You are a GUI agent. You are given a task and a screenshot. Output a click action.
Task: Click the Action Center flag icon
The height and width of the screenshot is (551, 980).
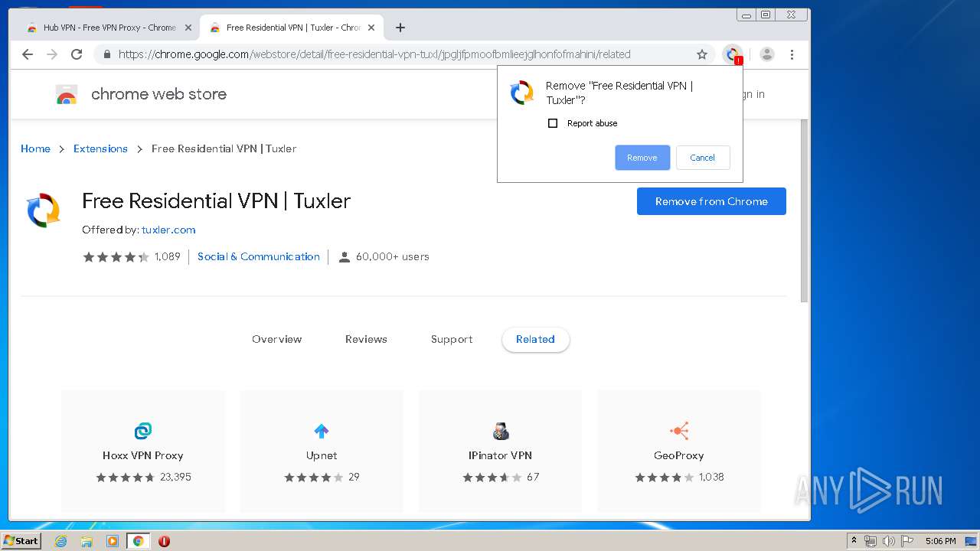click(907, 541)
